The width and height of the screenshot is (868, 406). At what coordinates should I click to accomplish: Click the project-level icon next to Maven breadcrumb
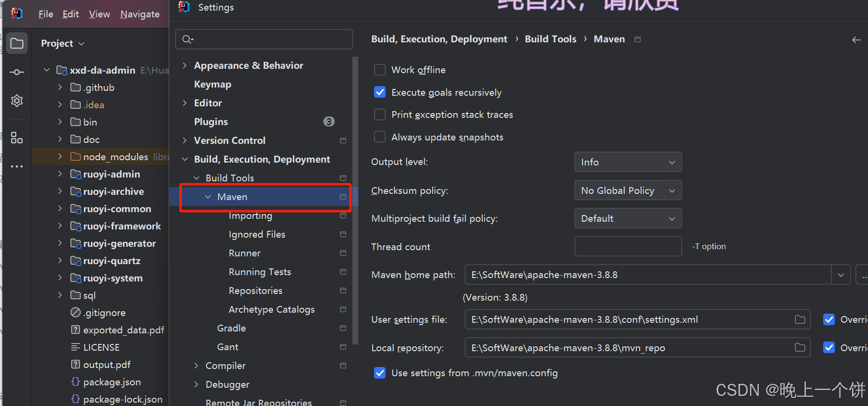pyautogui.click(x=638, y=39)
